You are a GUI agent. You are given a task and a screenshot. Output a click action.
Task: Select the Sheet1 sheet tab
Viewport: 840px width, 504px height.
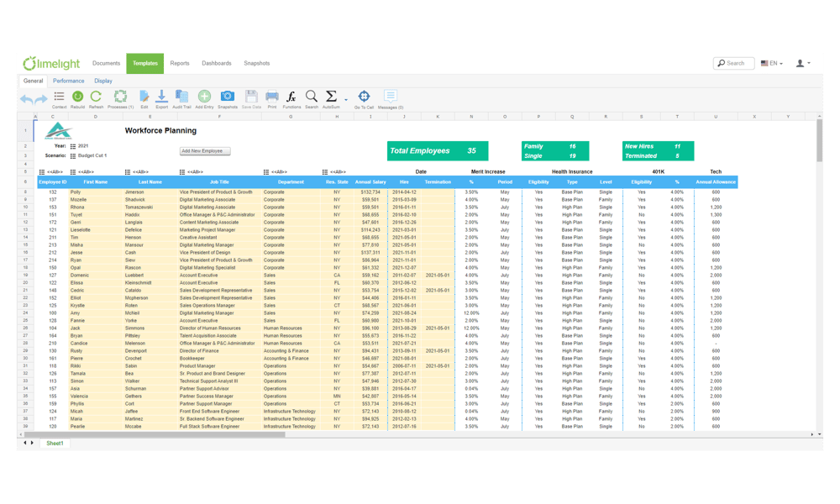click(55, 444)
